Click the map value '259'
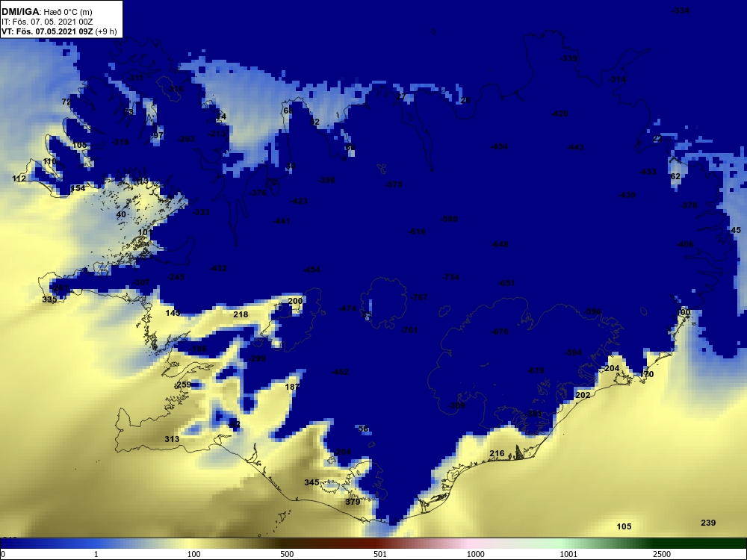 (184, 385)
